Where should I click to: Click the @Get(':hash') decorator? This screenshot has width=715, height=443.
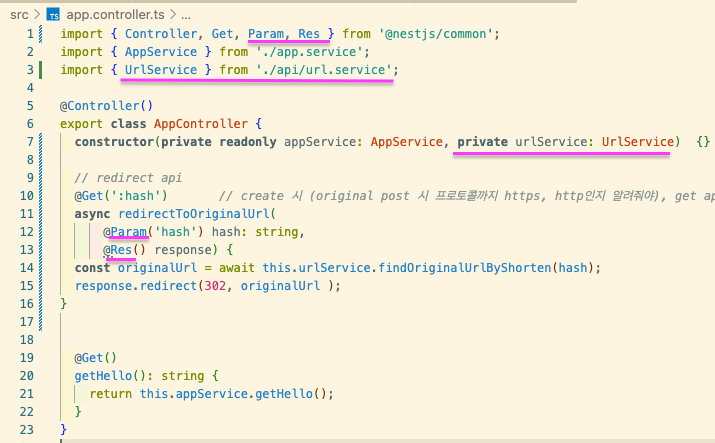click(x=121, y=196)
